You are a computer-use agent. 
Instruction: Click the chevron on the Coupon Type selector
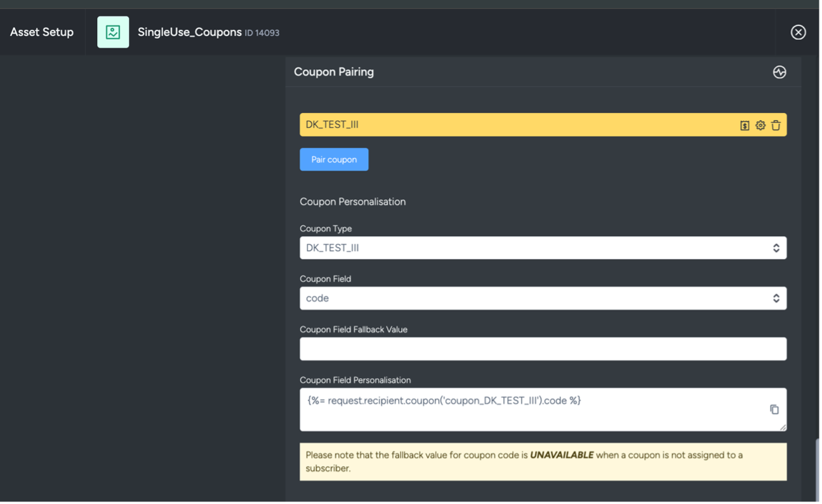pyautogui.click(x=776, y=248)
